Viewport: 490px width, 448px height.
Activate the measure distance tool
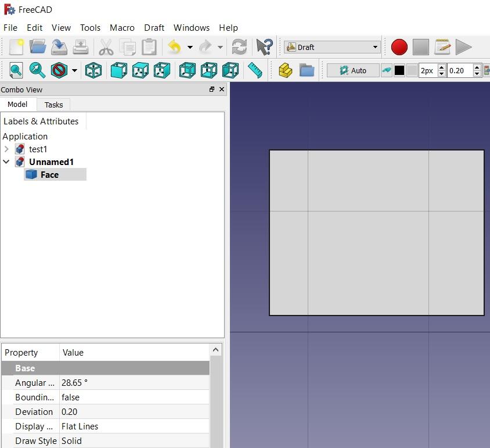(255, 70)
